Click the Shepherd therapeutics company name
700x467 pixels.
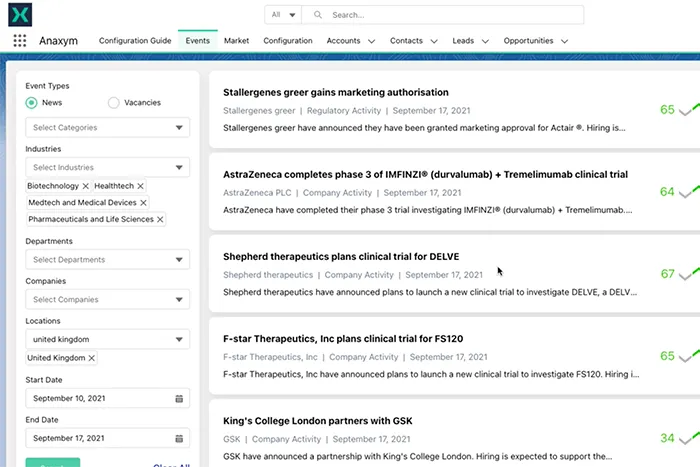pyautogui.click(x=268, y=275)
